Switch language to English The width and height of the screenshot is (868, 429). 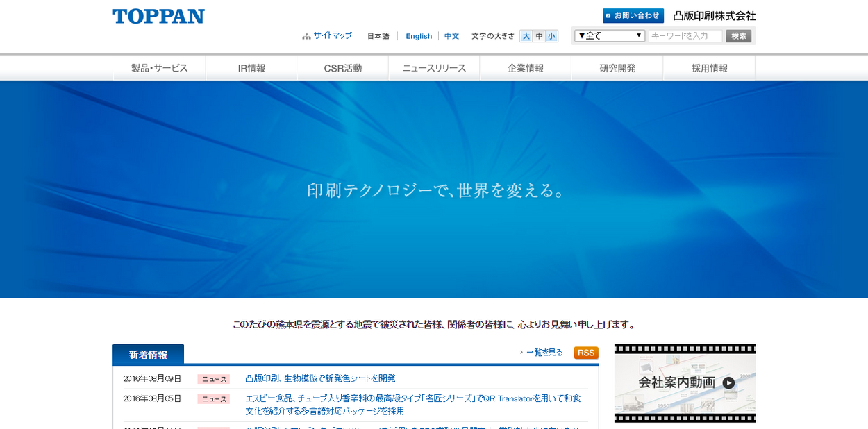tap(419, 36)
